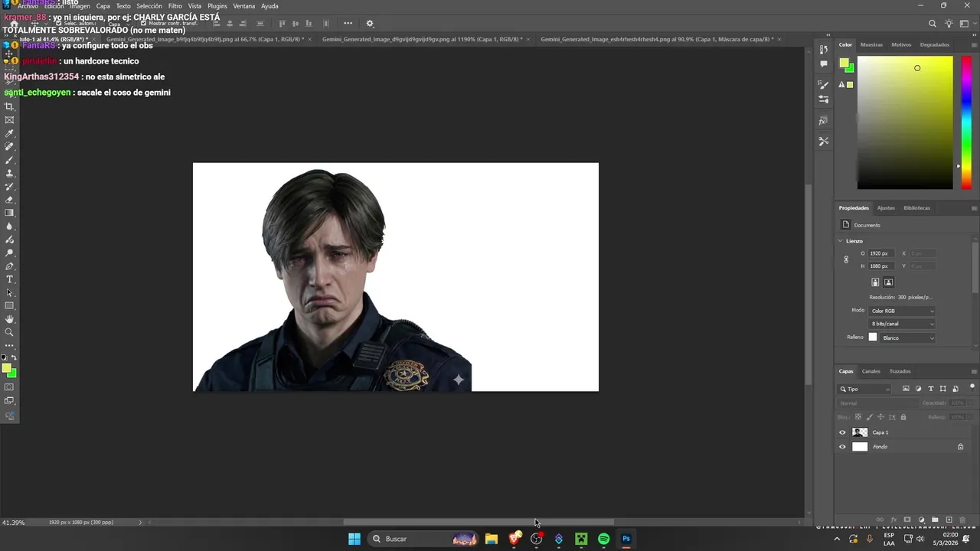Create a new layer group folder

pyautogui.click(x=935, y=520)
